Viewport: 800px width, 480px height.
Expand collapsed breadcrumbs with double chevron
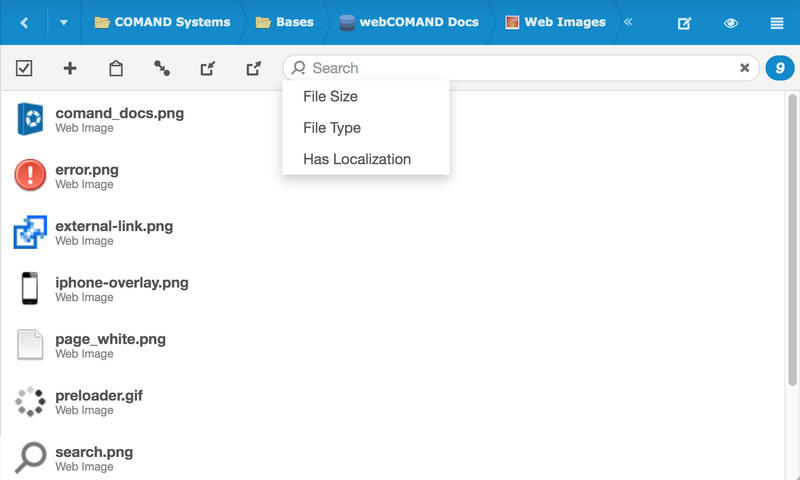coord(628,22)
